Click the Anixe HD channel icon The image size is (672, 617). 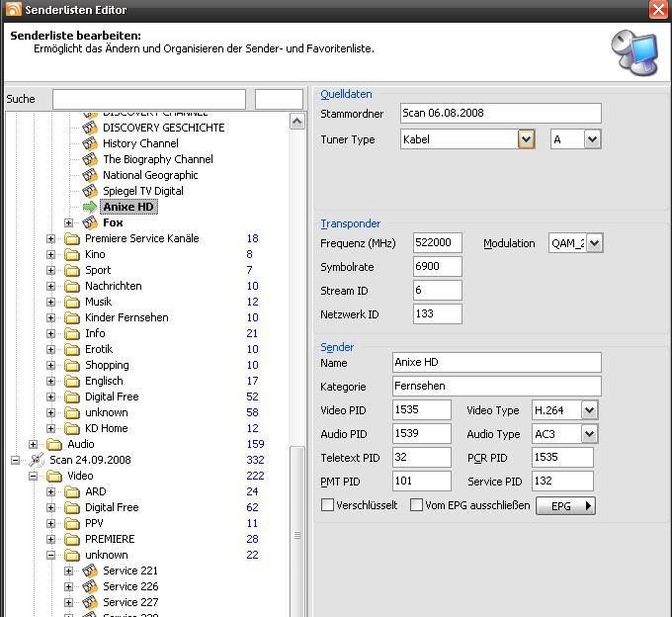[90, 207]
